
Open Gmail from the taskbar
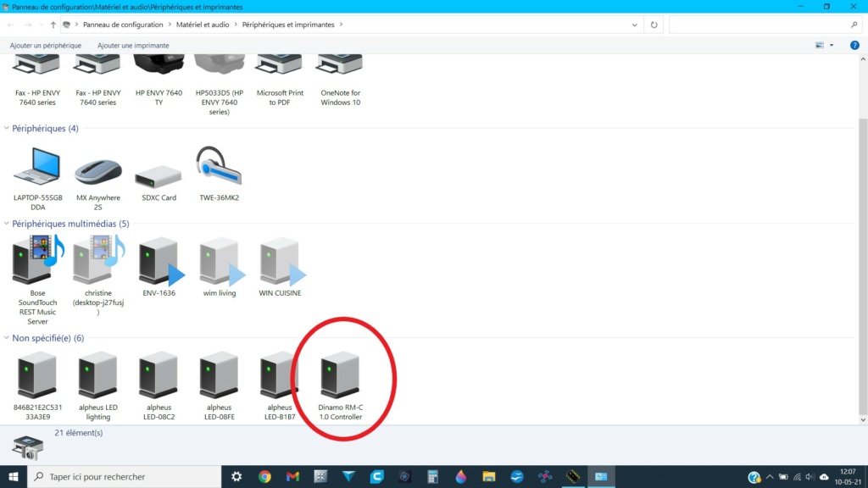[x=292, y=476]
